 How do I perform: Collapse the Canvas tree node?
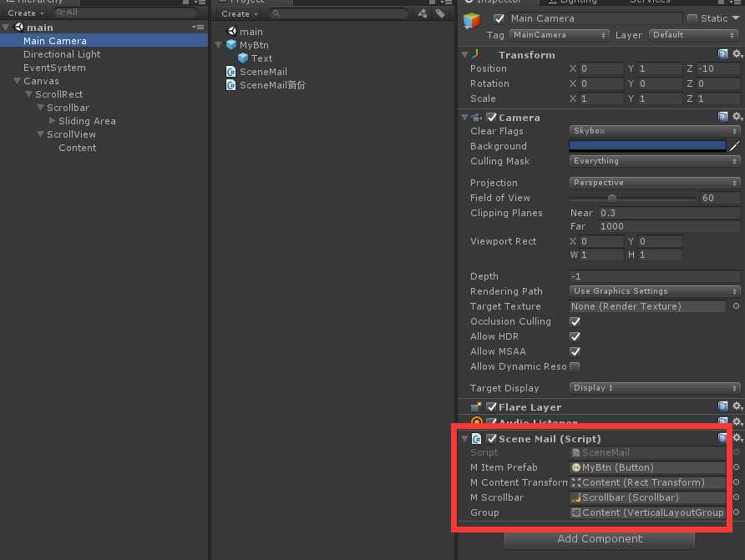[x=17, y=81]
